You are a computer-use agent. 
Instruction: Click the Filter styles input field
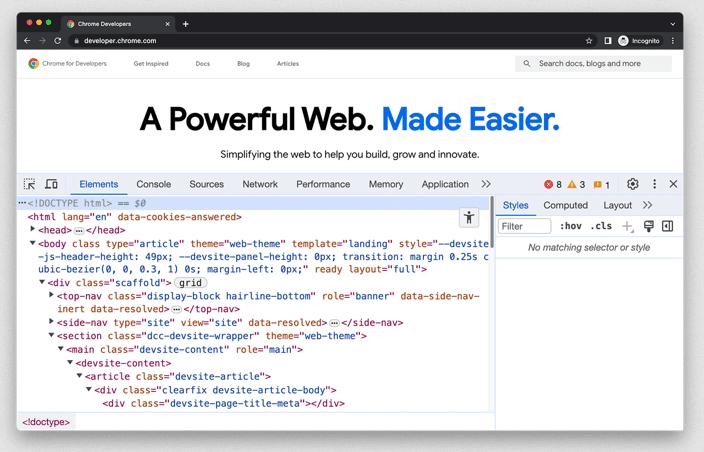pos(525,227)
